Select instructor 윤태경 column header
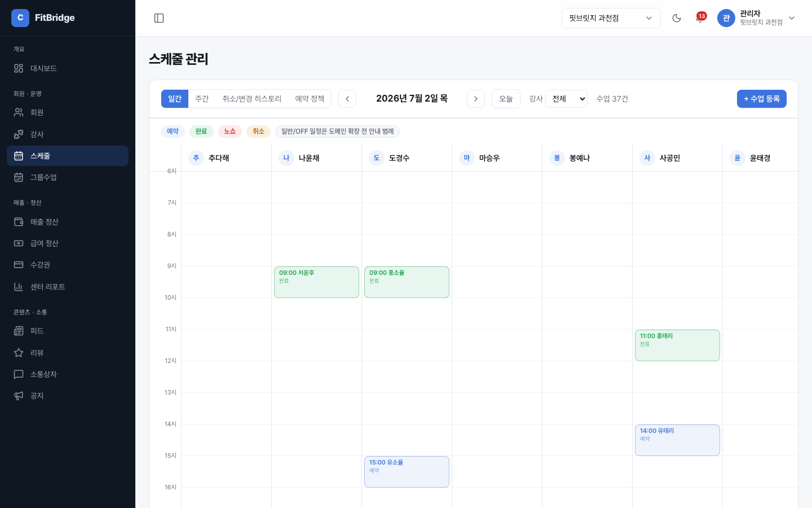Image resolution: width=812 pixels, height=508 pixels. [760, 158]
